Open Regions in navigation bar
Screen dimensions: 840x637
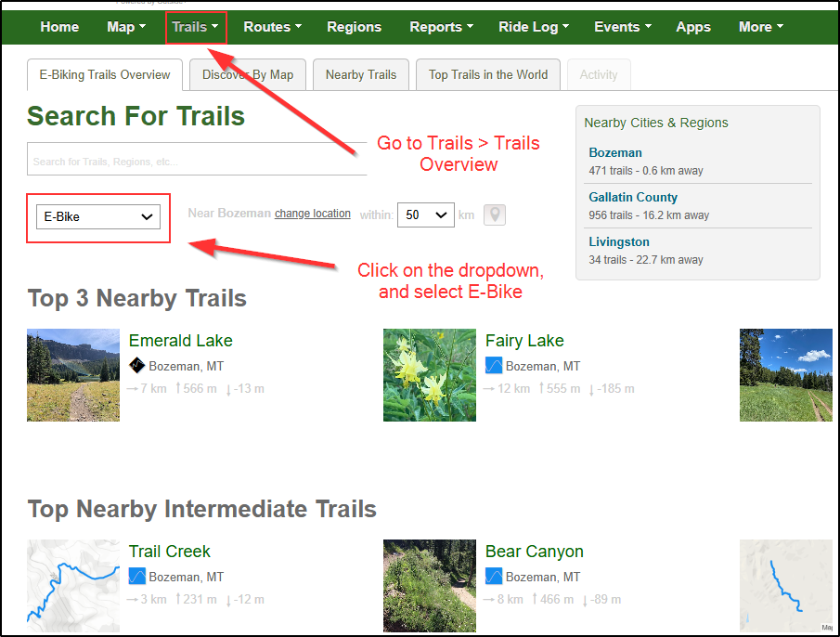355,27
